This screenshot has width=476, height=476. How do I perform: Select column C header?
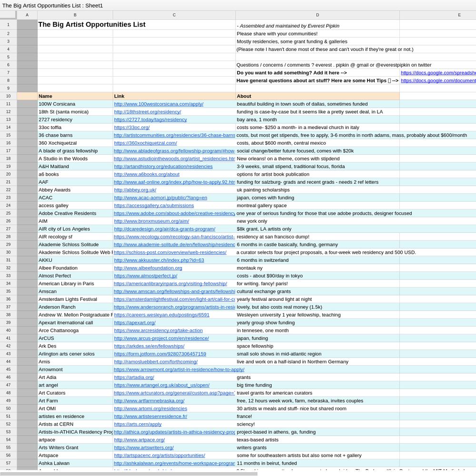[174, 15]
